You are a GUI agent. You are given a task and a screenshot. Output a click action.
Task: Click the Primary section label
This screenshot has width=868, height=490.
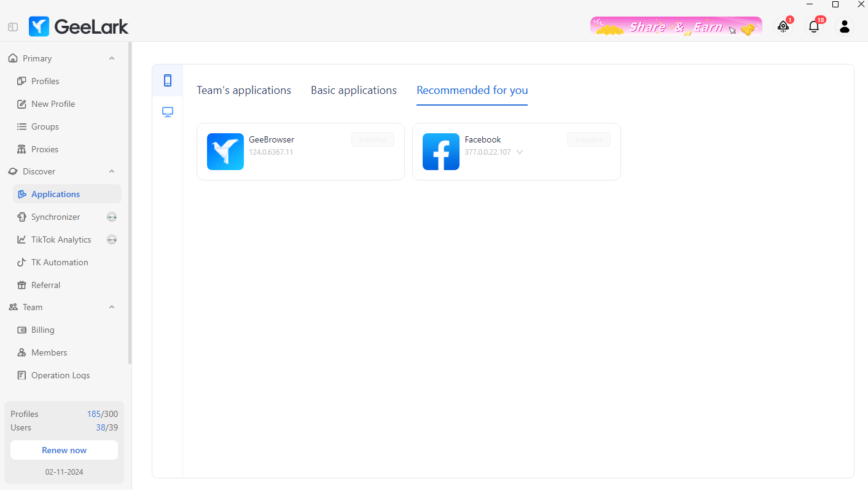37,58
